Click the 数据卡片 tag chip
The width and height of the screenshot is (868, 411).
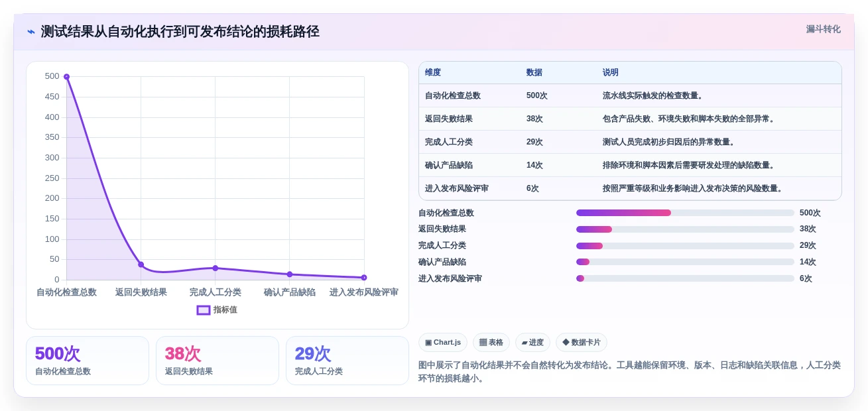(582, 342)
